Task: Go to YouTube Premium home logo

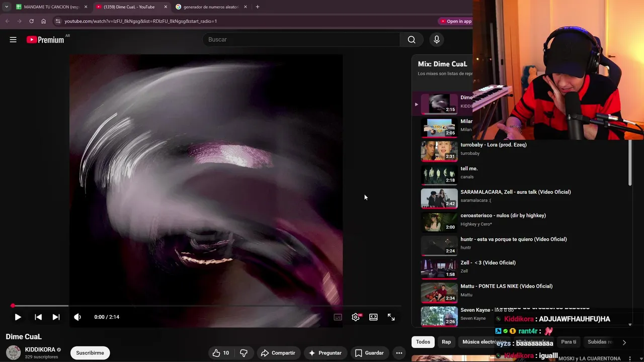Action: coord(46,40)
